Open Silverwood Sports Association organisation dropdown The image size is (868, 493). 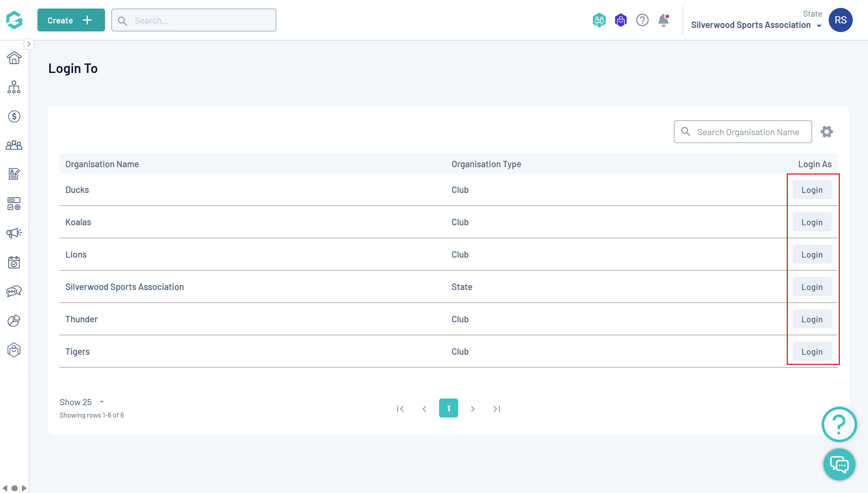[x=756, y=25]
